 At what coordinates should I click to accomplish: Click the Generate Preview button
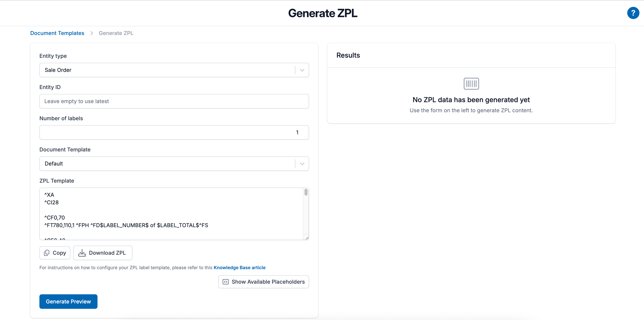[x=68, y=302]
